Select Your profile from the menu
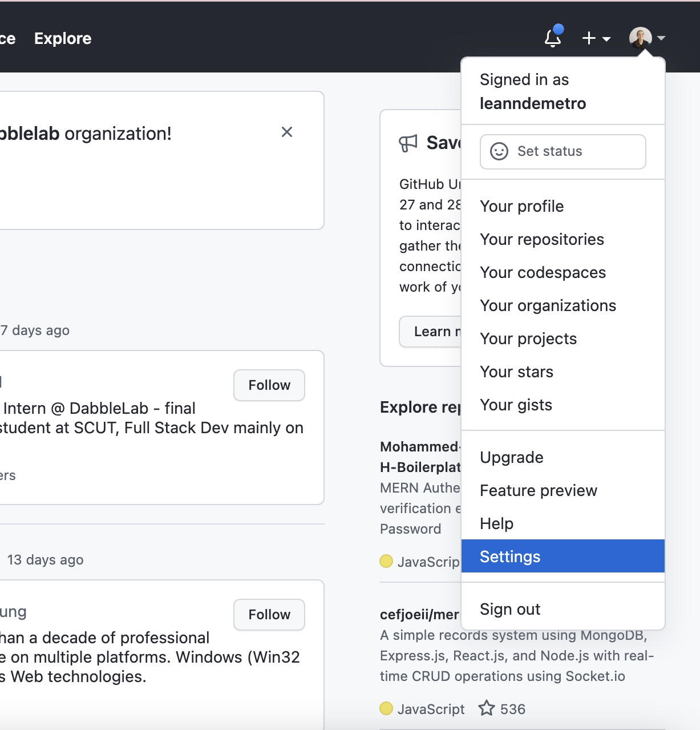Viewport: 700px width, 730px height. coord(521,206)
